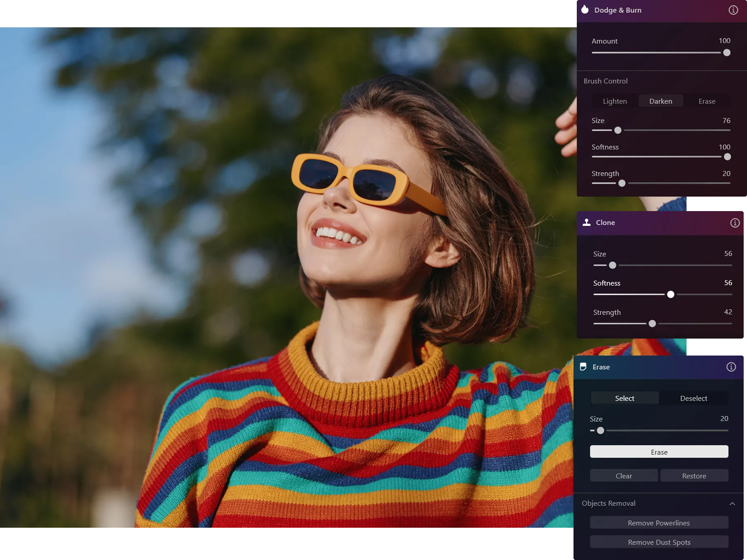Click the white Erase button
This screenshot has height=560, width=747.
point(659,452)
